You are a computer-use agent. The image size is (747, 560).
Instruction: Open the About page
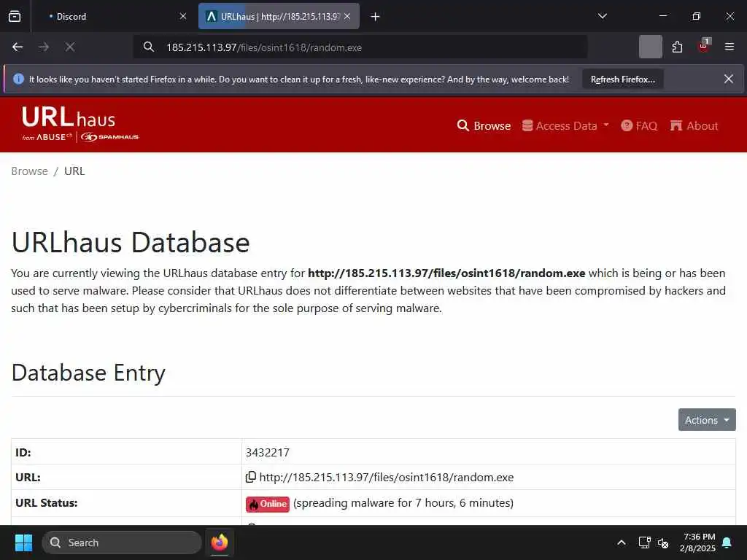(694, 125)
